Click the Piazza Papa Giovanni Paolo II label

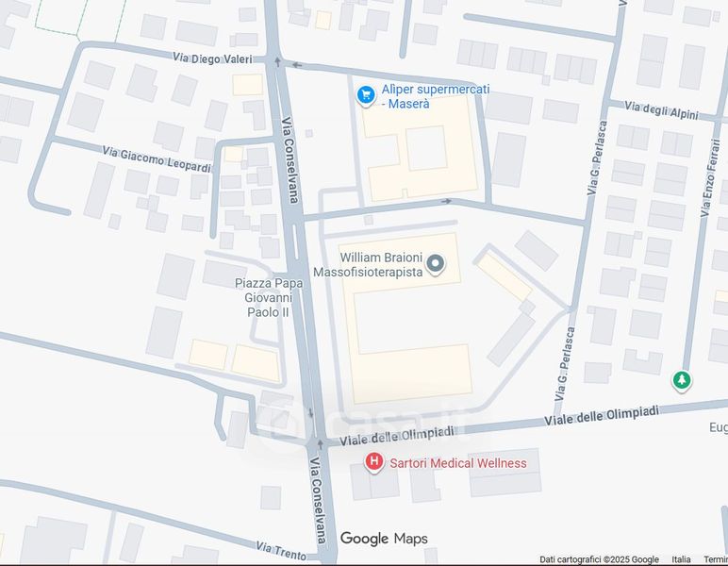[269, 298]
